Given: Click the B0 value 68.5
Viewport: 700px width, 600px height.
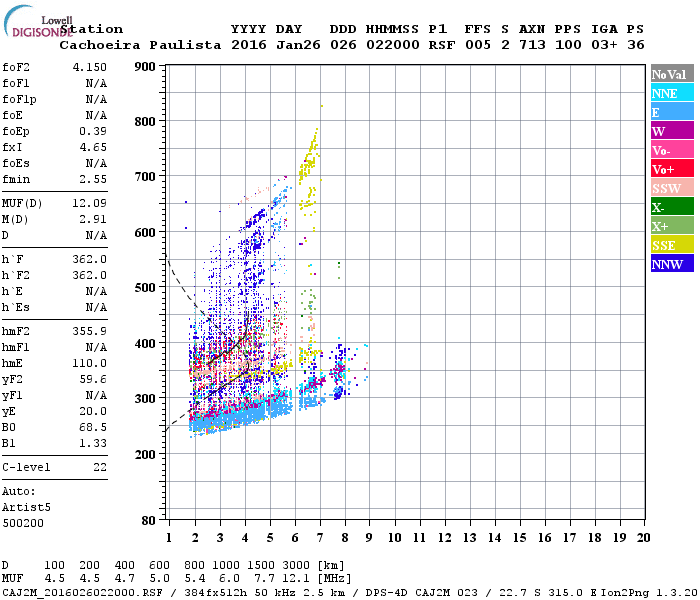Looking at the screenshot, I should [93, 428].
